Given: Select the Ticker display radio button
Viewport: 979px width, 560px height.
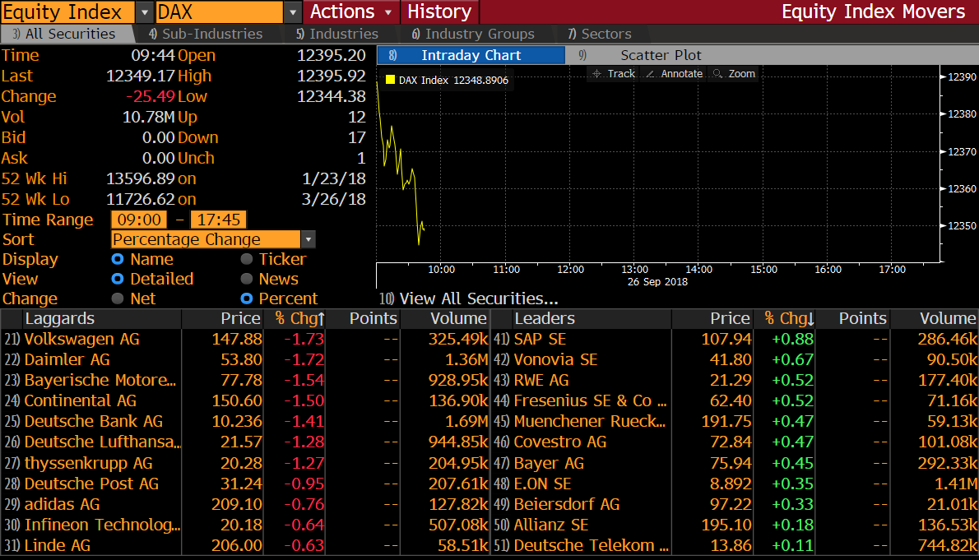Looking at the screenshot, I should pos(247,260).
